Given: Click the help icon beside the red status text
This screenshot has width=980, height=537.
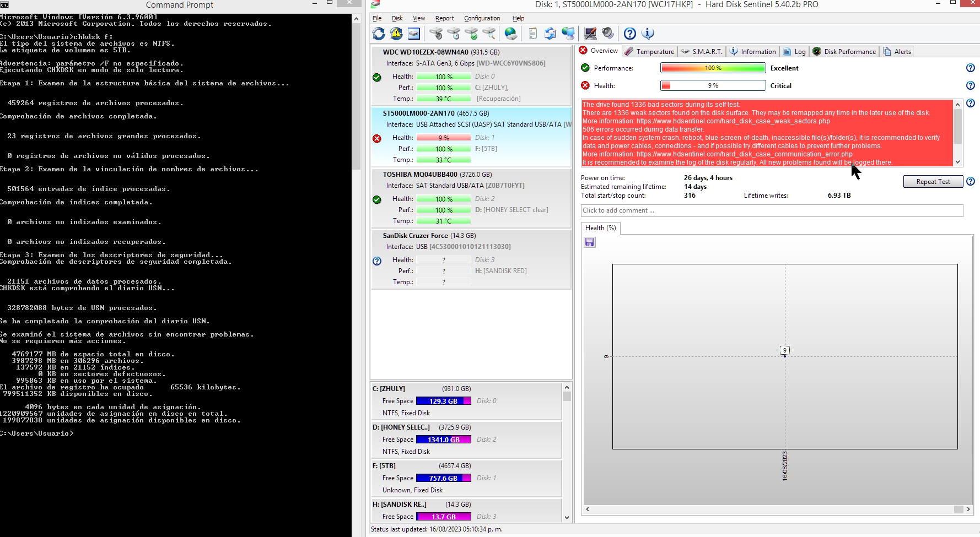Looking at the screenshot, I should 971,103.
